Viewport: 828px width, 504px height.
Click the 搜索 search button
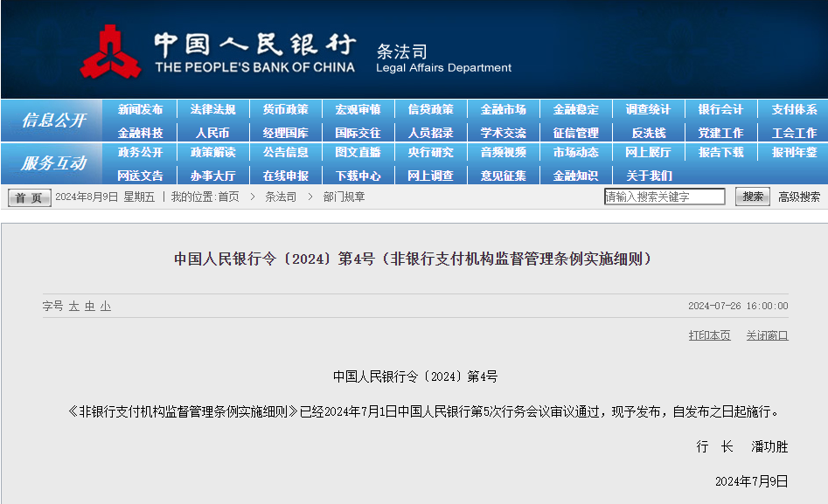click(x=752, y=197)
